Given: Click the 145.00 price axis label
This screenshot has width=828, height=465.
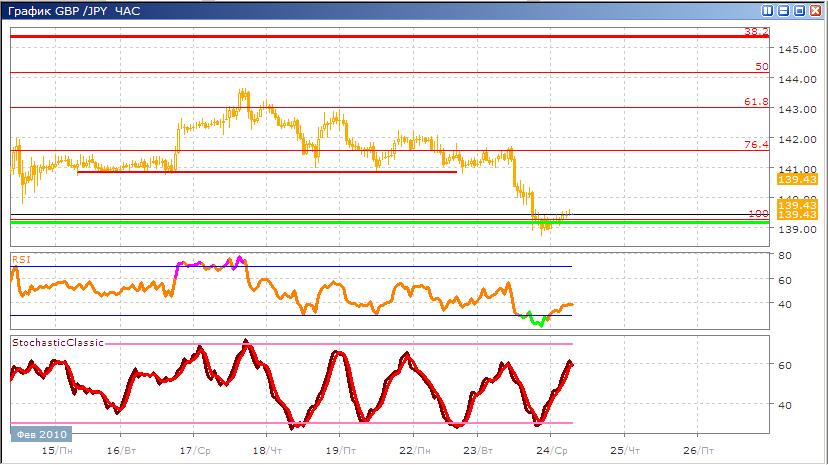Looking at the screenshot, I should click(x=795, y=49).
